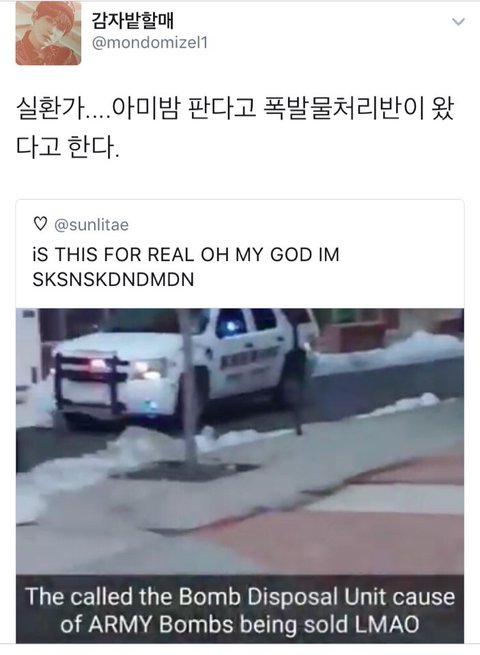Open quoted tweet text iS THIS FOR REAL

186,254
